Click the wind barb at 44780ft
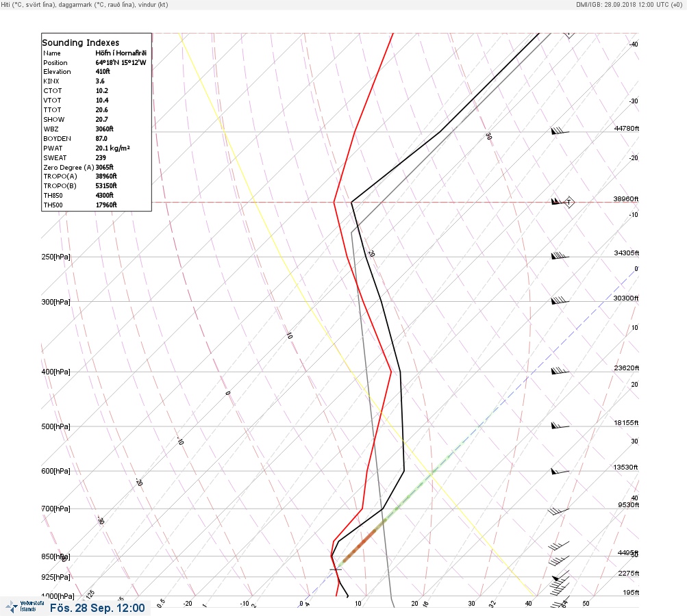 pyautogui.click(x=560, y=131)
